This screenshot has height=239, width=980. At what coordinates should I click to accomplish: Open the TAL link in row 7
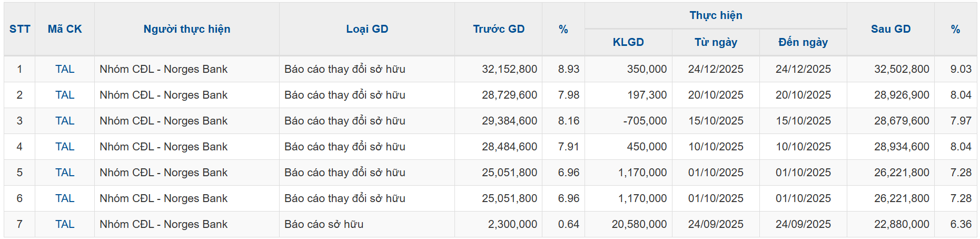(x=65, y=224)
